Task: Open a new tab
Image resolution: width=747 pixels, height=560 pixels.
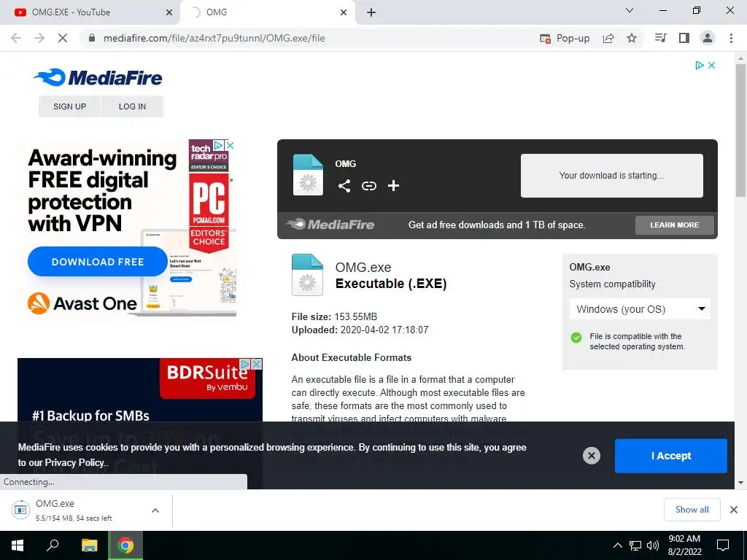Action: pyautogui.click(x=371, y=12)
